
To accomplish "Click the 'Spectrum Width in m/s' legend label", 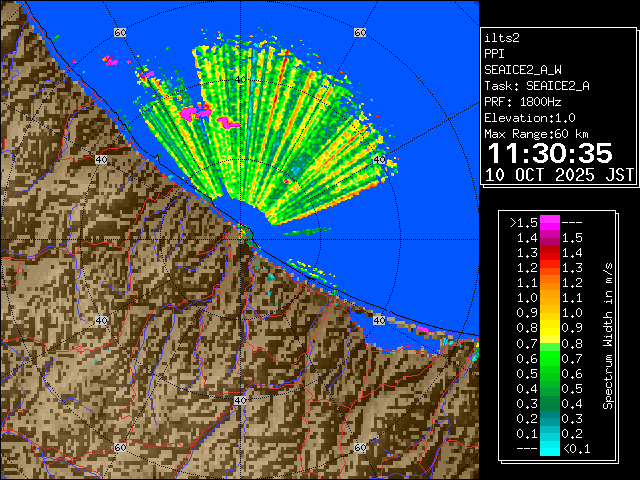I will (607, 335).
